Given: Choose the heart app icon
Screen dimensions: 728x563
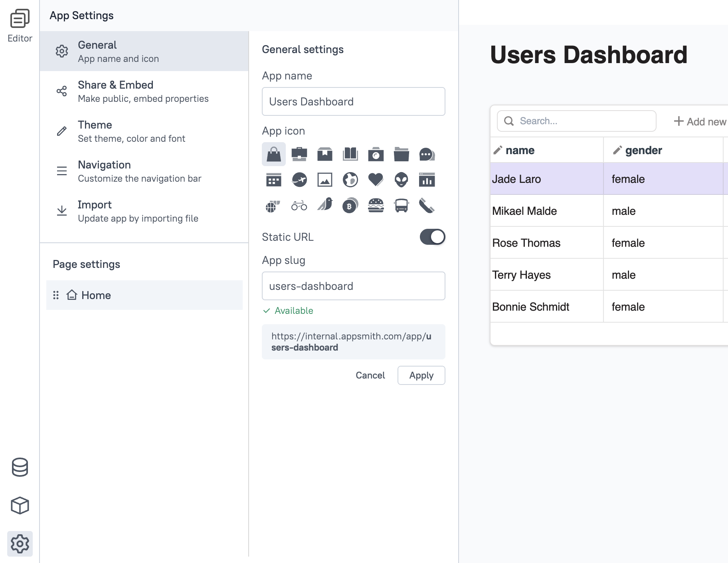Looking at the screenshot, I should pos(376,180).
